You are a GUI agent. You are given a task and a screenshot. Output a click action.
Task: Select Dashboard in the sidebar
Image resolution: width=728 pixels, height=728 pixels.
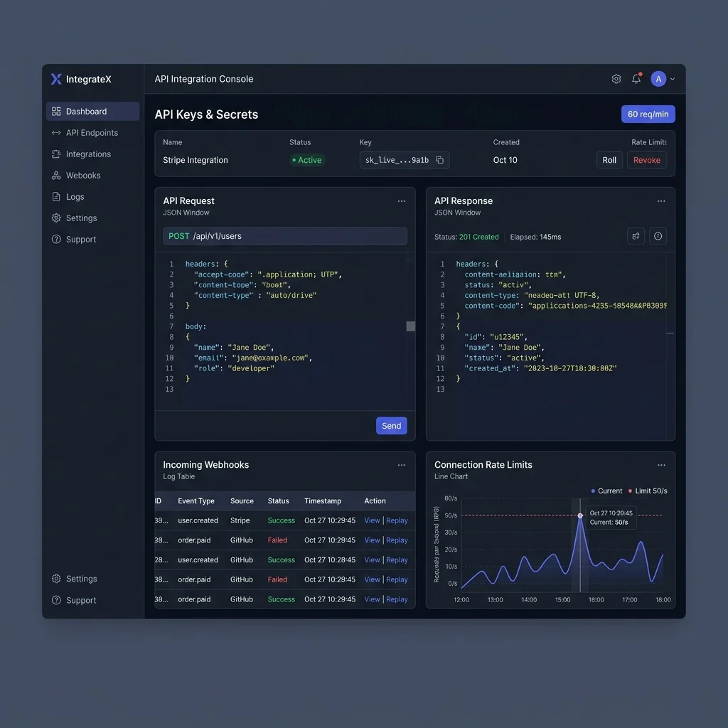coord(93,112)
